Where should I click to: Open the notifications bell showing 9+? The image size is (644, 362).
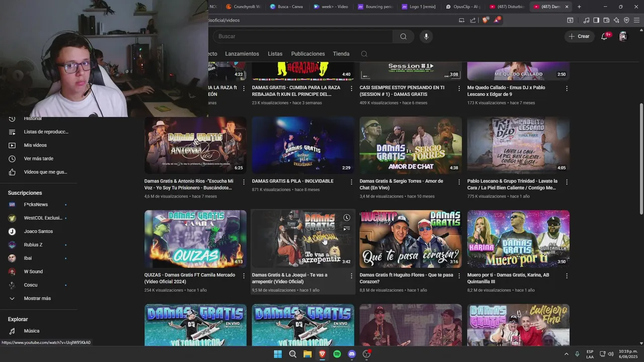pos(604,36)
